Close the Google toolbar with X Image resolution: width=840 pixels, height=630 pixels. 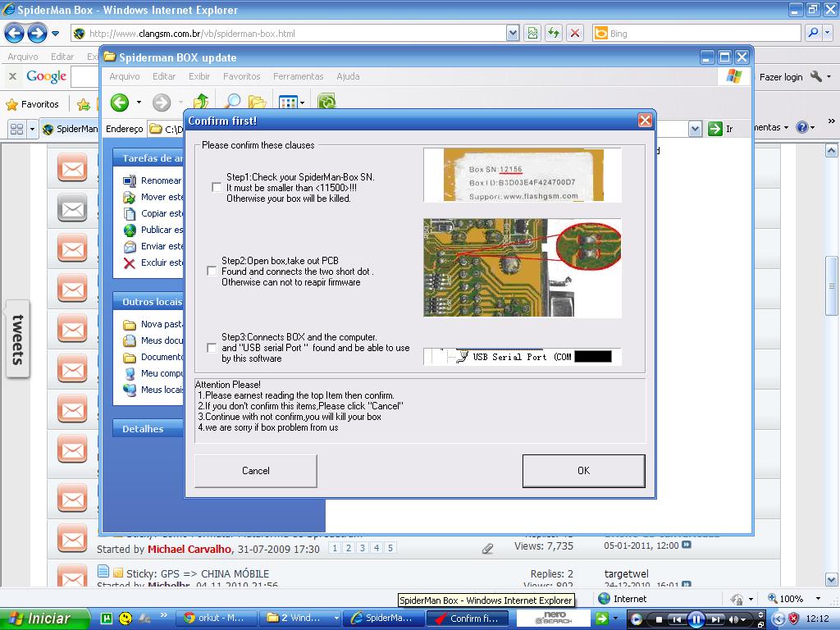point(13,76)
